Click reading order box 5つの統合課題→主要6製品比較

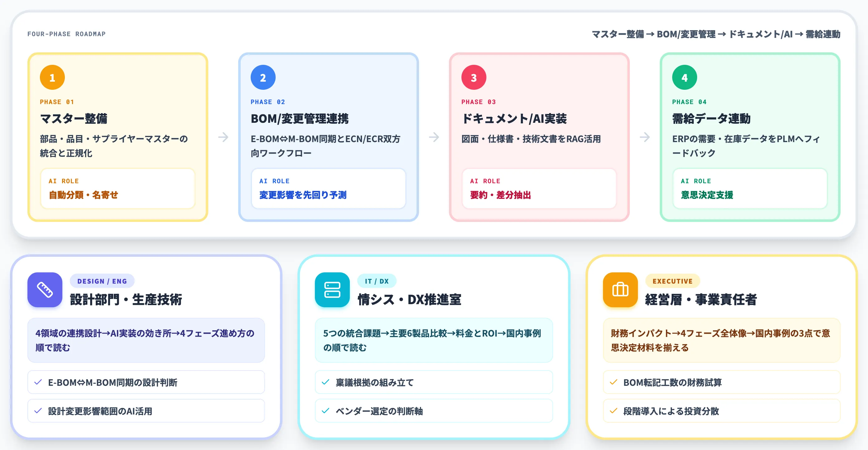coord(434,340)
